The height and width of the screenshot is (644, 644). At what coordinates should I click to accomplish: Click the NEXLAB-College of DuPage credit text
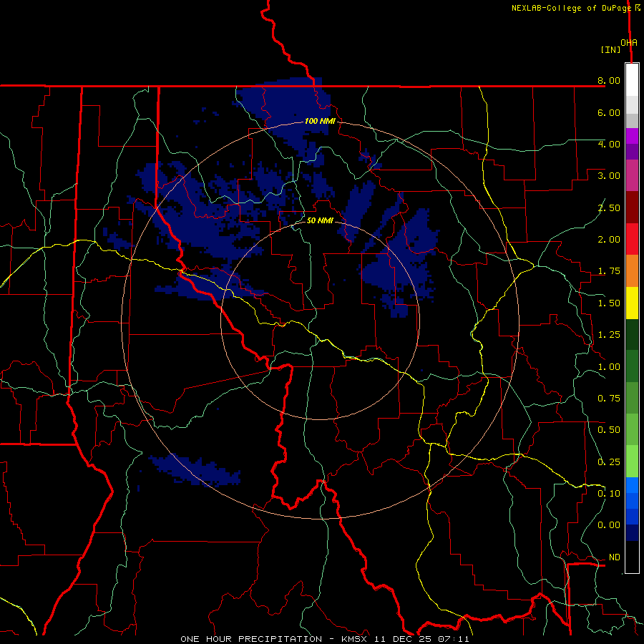(x=571, y=8)
